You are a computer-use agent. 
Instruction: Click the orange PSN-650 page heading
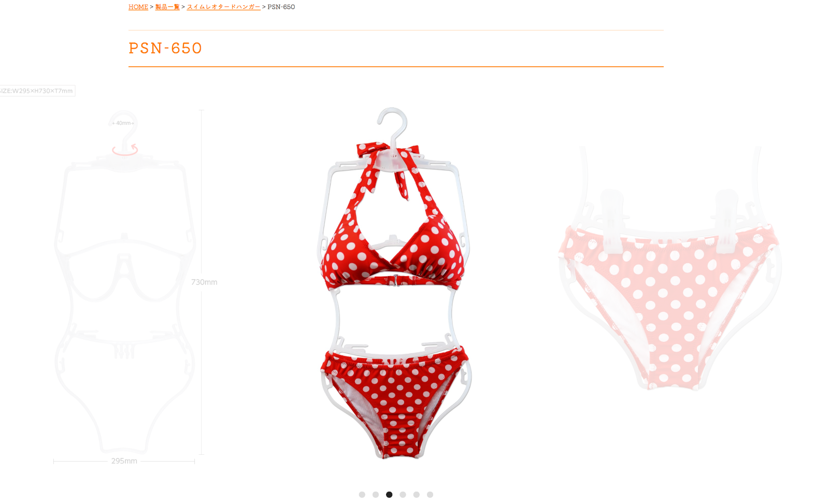tap(165, 48)
